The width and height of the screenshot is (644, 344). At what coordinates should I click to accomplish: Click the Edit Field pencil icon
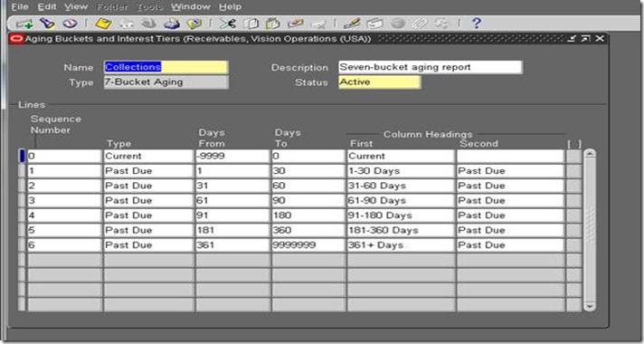[352, 24]
